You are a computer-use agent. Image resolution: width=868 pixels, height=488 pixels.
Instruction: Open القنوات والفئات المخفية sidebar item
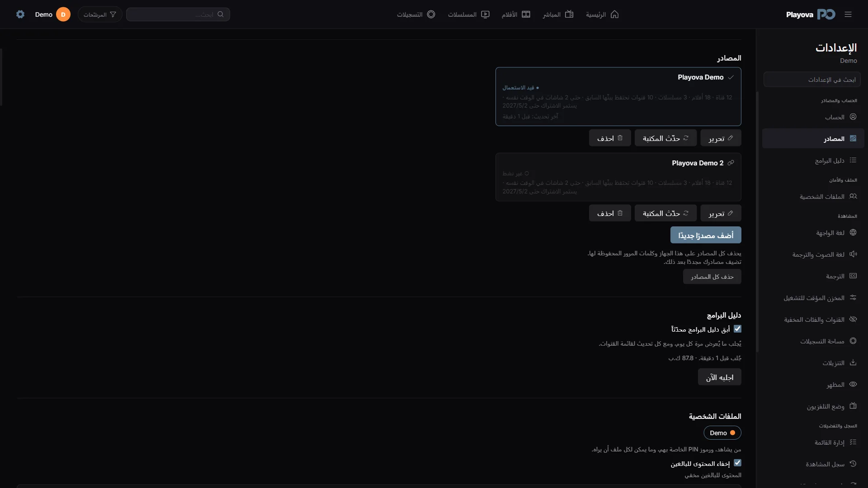coord(813,319)
